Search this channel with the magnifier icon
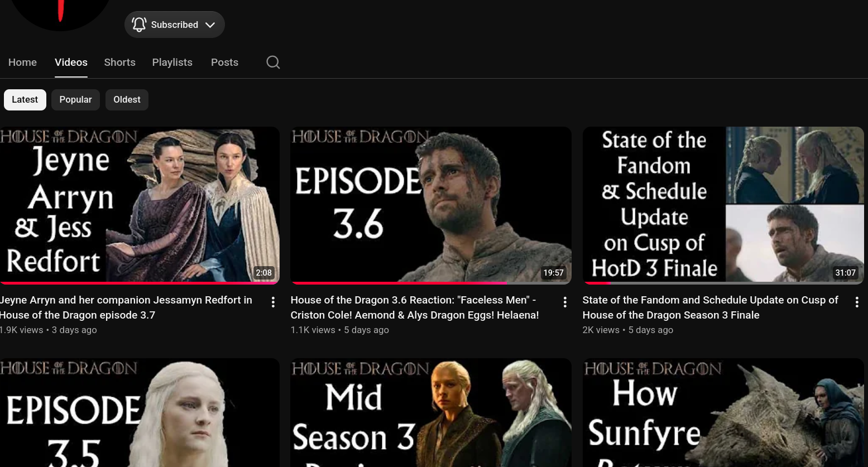This screenshot has width=868, height=467. click(x=273, y=62)
